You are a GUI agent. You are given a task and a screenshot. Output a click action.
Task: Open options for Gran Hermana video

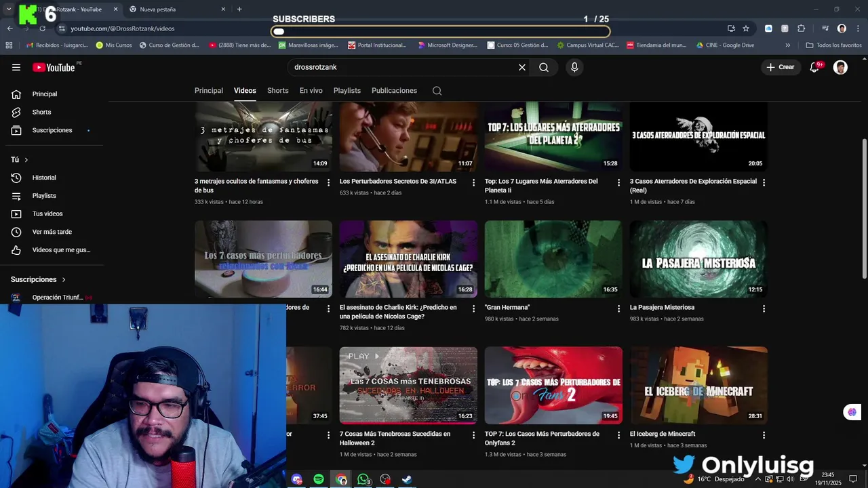point(618,308)
